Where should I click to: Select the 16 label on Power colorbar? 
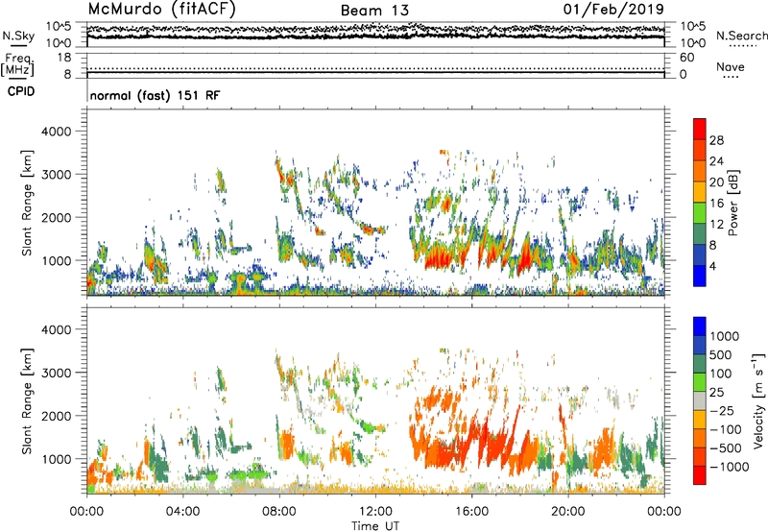(x=716, y=204)
